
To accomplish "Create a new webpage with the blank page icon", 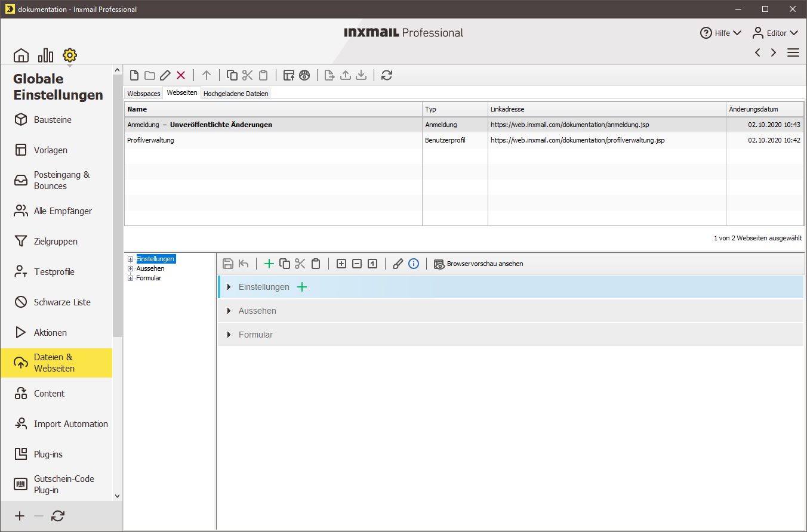I will point(134,75).
